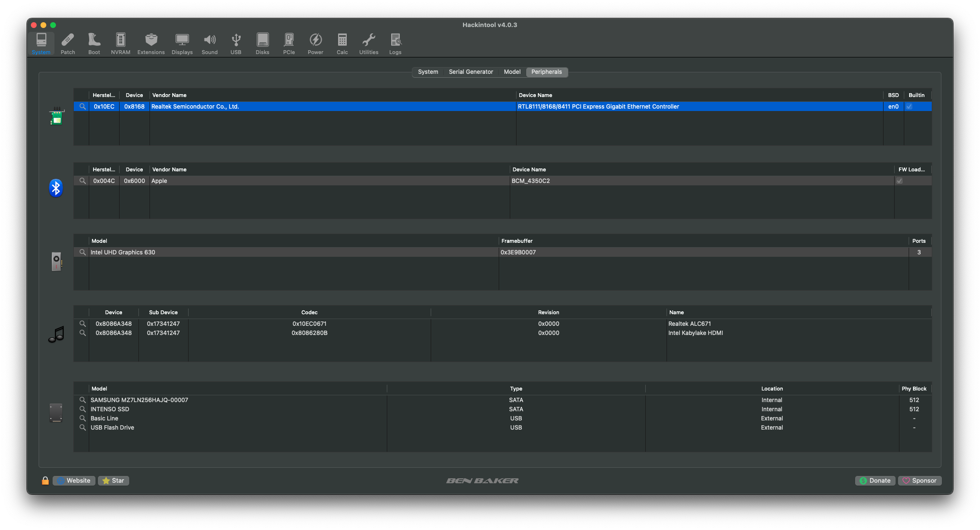The image size is (980, 530).
Task: Open the Website link button
Action: (x=74, y=481)
